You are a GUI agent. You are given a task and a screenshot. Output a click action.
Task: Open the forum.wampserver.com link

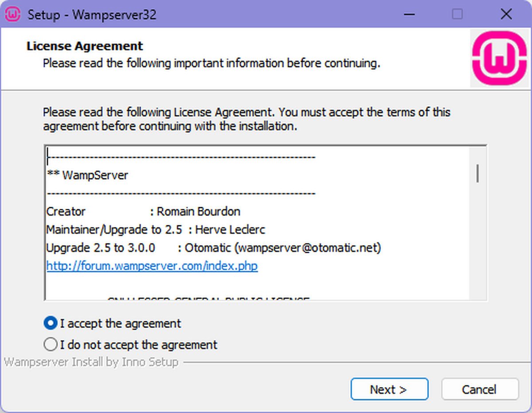point(152,266)
